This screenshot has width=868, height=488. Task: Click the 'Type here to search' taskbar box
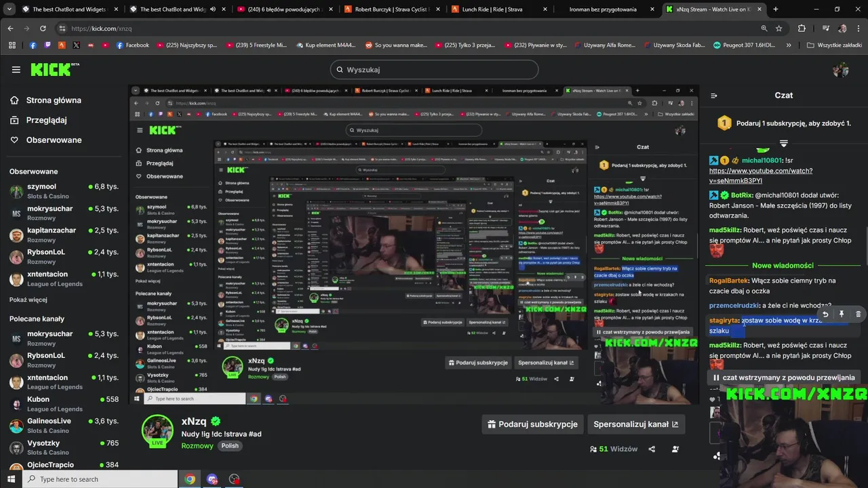point(100,479)
